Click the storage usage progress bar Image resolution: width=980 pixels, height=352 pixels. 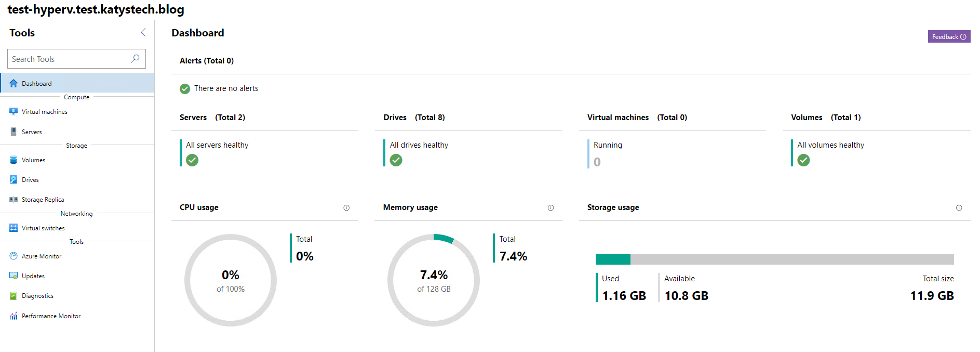(774, 259)
